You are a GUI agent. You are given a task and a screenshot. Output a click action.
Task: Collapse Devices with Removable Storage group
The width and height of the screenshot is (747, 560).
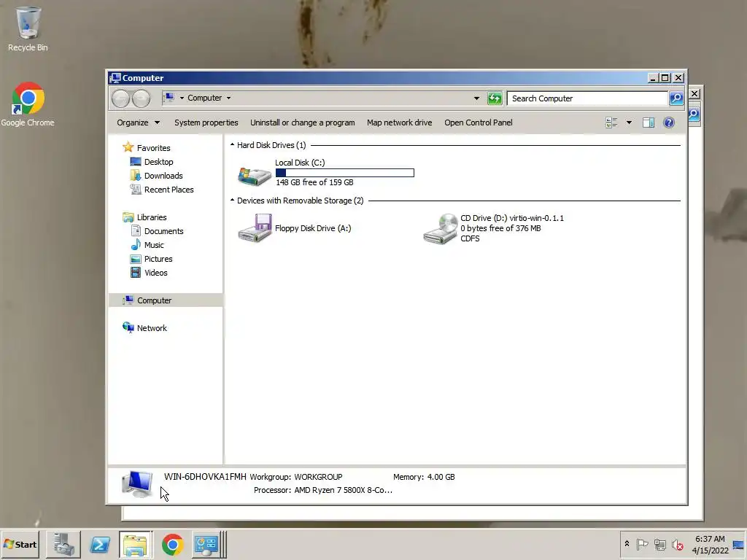click(x=232, y=201)
